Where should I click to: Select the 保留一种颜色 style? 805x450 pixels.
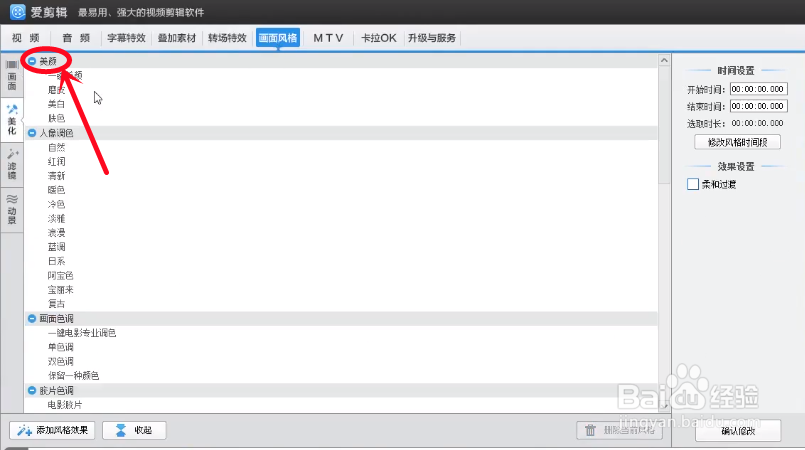tap(73, 376)
